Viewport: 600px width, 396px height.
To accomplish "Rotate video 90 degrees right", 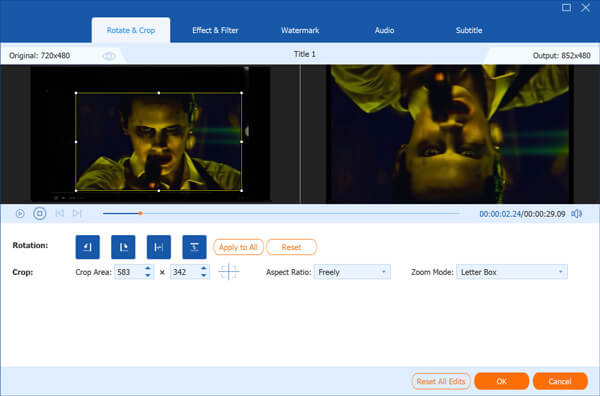I will (x=123, y=247).
